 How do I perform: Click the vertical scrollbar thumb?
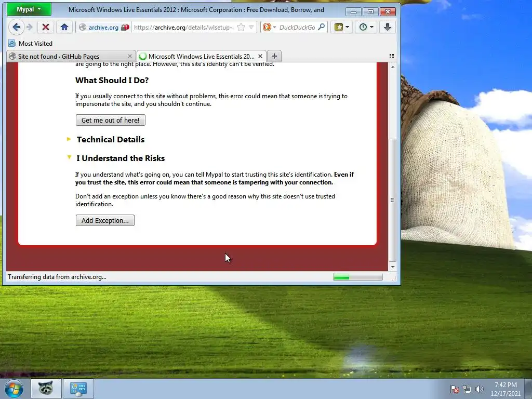(393, 200)
